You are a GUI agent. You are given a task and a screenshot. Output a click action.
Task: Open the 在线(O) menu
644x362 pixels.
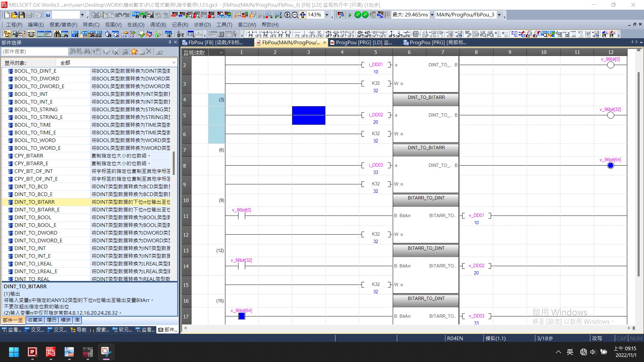[x=136, y=25]
